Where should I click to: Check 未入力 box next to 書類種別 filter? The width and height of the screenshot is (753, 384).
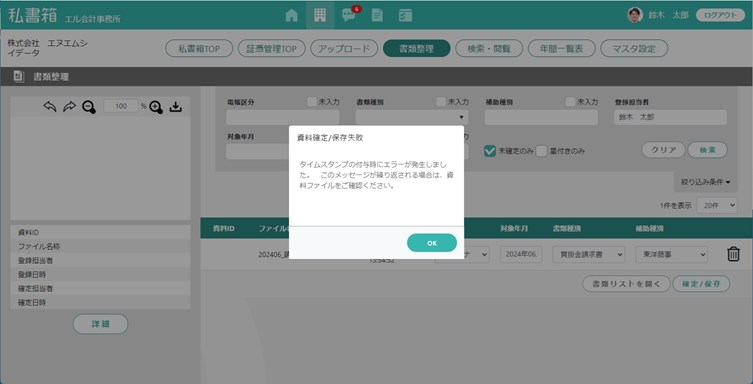click(x=441, y=102)
